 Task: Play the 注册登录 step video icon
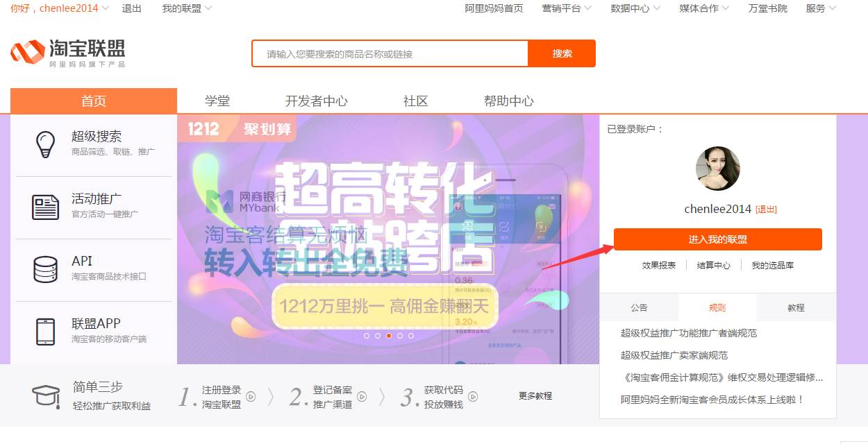point(251,397)
